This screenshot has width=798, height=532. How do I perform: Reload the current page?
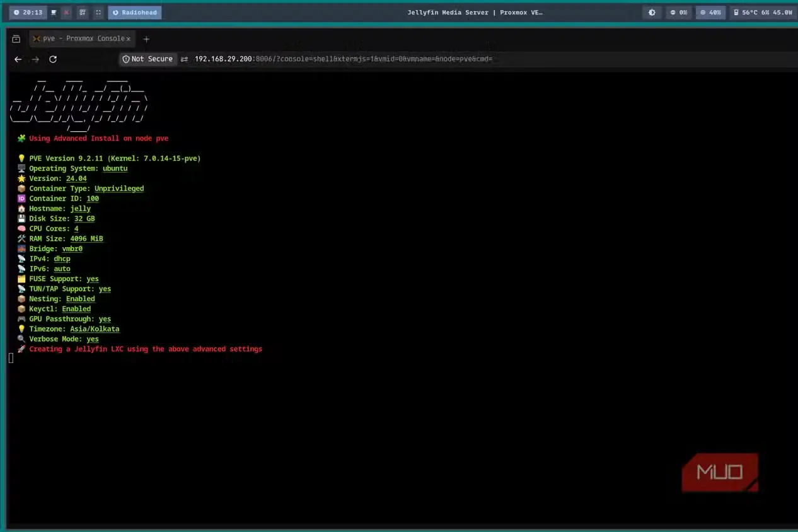click(x=53, y=59)
